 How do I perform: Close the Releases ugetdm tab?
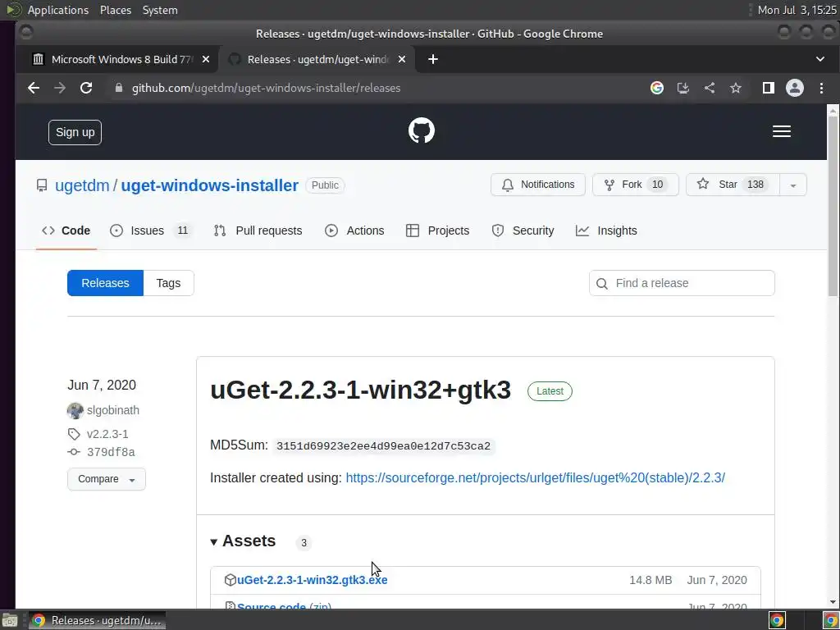coord(402,59)
